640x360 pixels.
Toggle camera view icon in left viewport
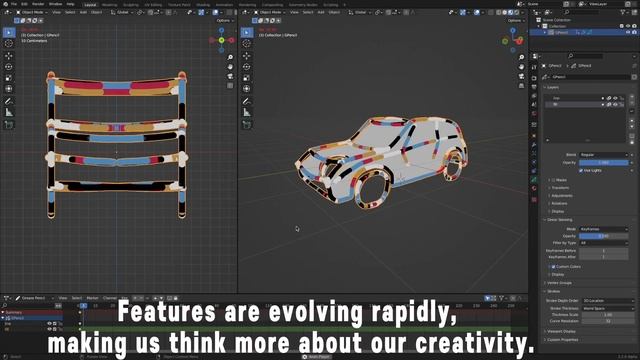[x=230, y=76]
